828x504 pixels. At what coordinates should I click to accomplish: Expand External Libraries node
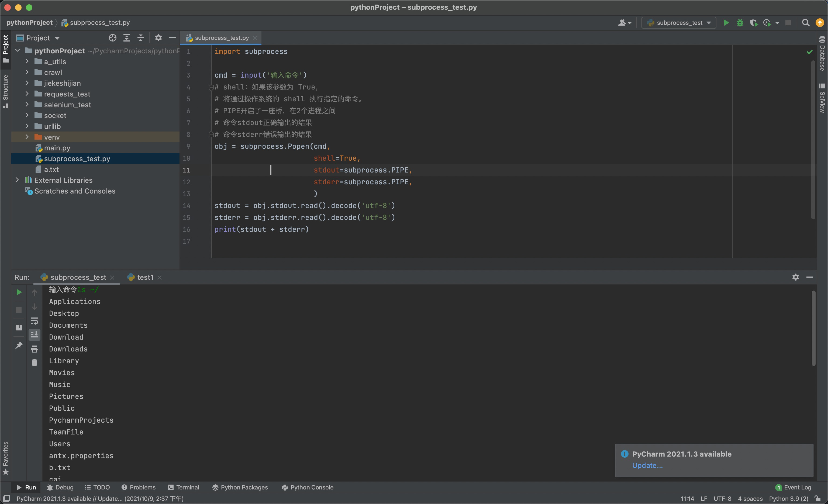tap(18, 180)
